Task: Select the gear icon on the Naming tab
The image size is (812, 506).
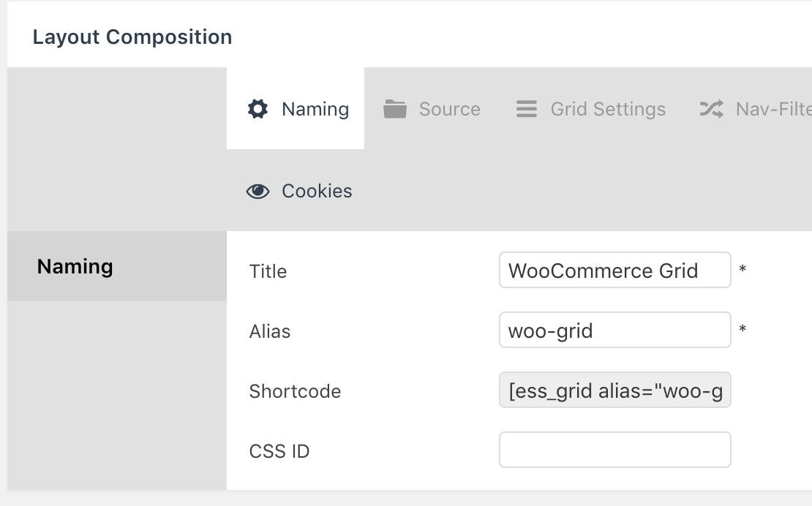Action: 258,108
